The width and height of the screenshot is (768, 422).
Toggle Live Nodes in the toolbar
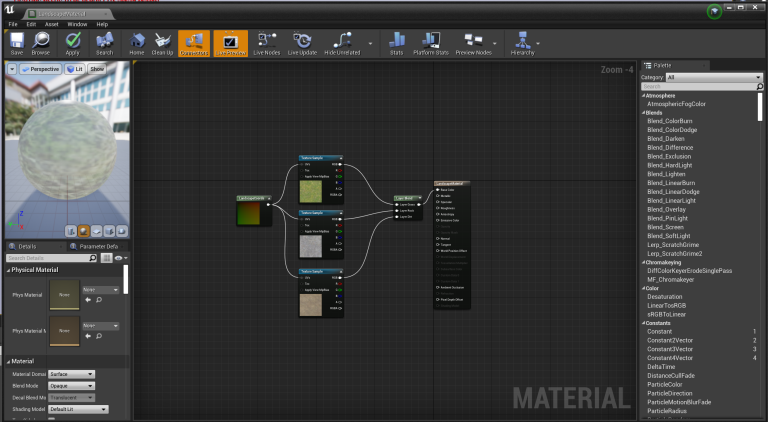266,42
